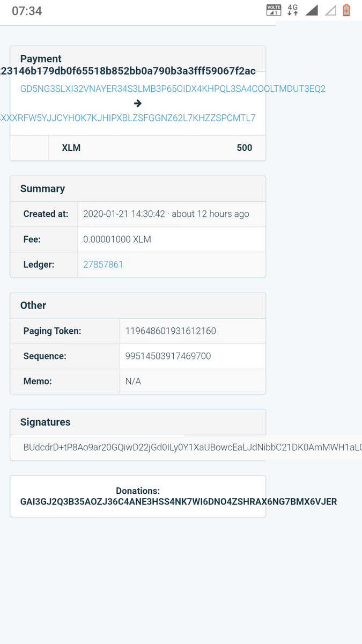362x644 pixels.
Task: Tap the battery charging icon
Action: (346, 10)
